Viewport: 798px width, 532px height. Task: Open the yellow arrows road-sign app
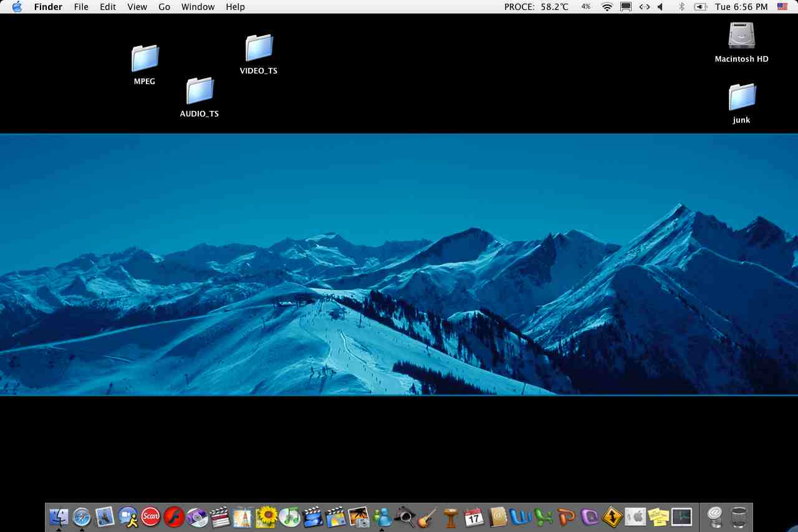pos(612,516)
